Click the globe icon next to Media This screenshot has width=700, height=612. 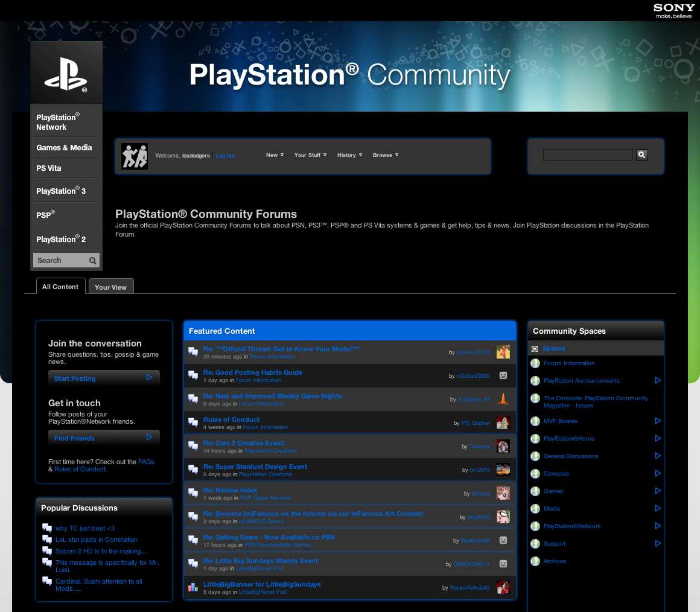pyautogui.click(x=535, y=508)
